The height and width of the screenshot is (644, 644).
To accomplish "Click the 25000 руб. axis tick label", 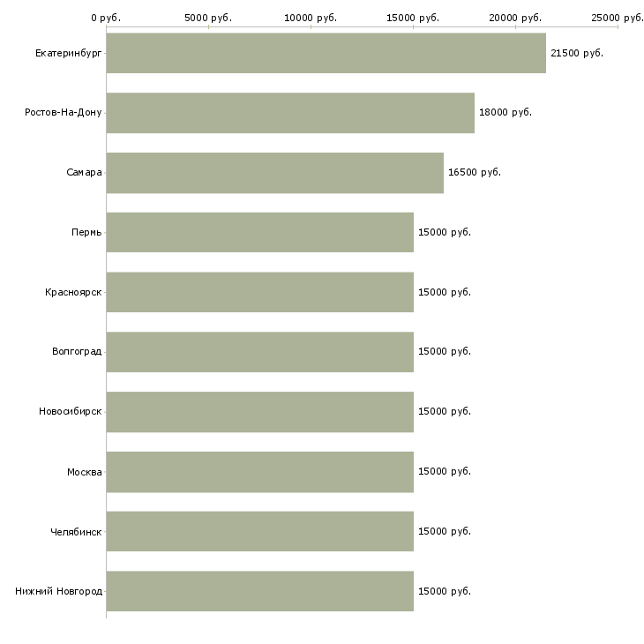I will click(x=617, y=18).
